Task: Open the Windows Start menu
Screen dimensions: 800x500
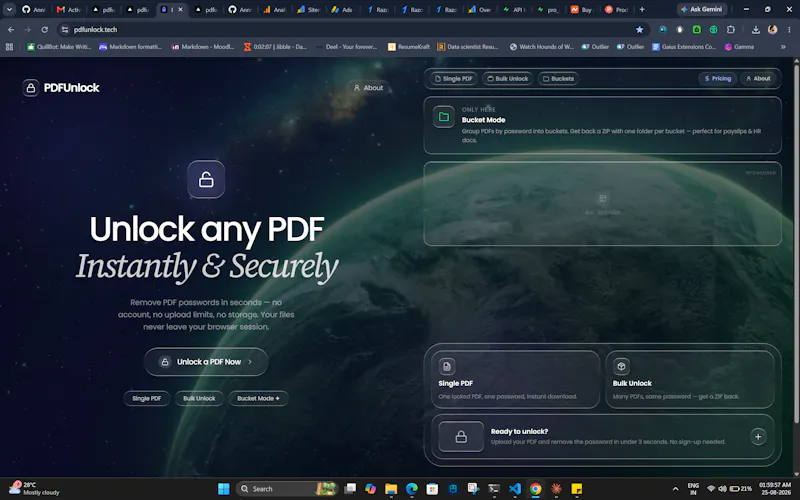Action: tap(223, 489)
